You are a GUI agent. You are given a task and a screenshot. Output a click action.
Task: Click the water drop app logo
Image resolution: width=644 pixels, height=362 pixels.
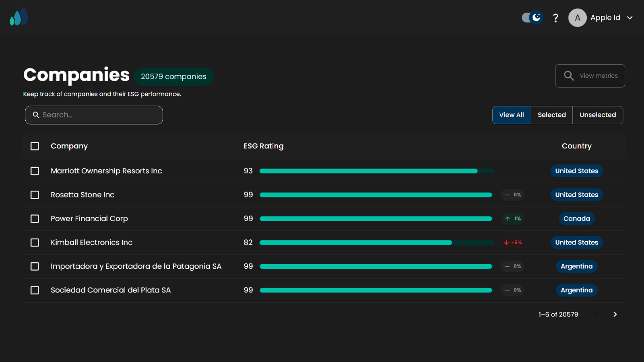(19, 17)
